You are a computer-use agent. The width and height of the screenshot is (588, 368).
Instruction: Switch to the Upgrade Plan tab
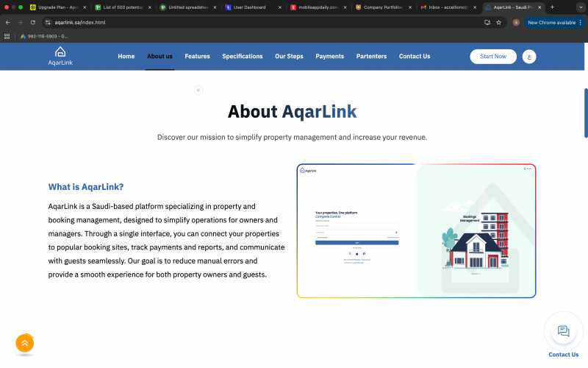pyautogui.click(x=57, y=7)
